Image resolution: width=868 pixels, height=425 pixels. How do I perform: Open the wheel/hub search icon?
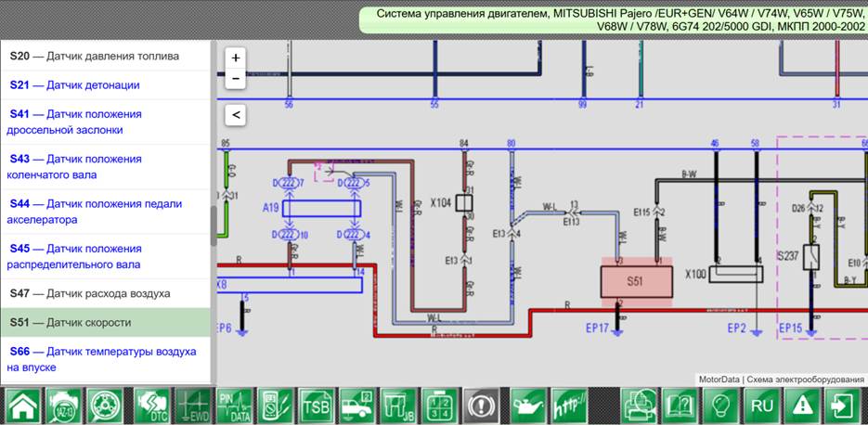(105, 406)
